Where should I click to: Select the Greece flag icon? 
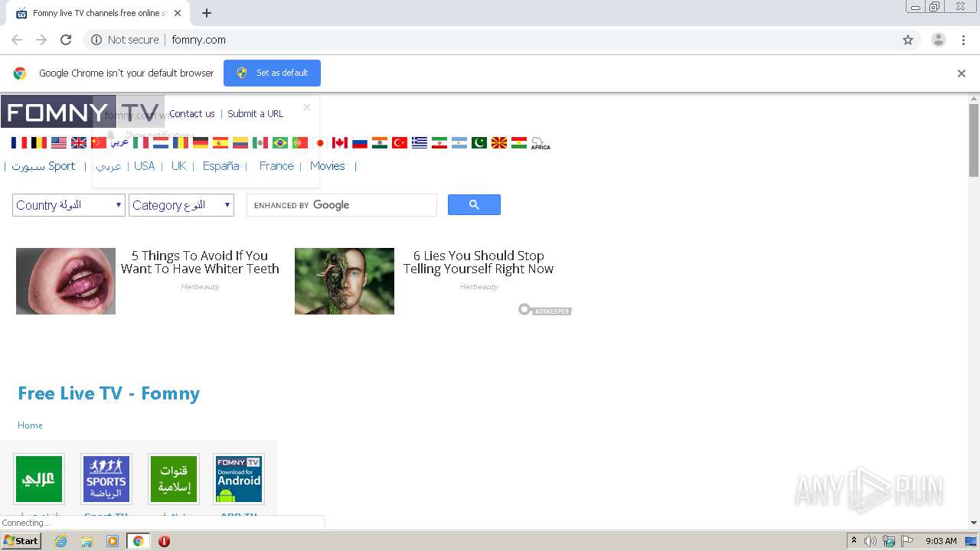(x=420, y=142)
